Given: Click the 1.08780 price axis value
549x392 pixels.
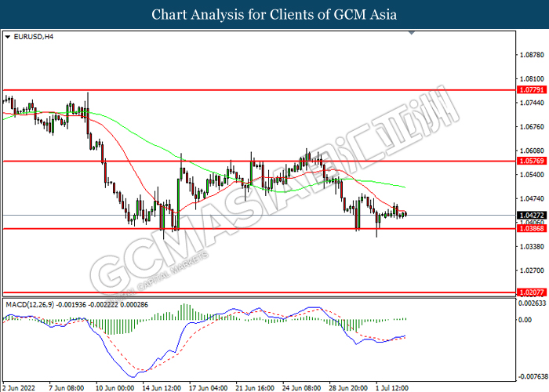Looking at the screenshot, I should point(532,55).
